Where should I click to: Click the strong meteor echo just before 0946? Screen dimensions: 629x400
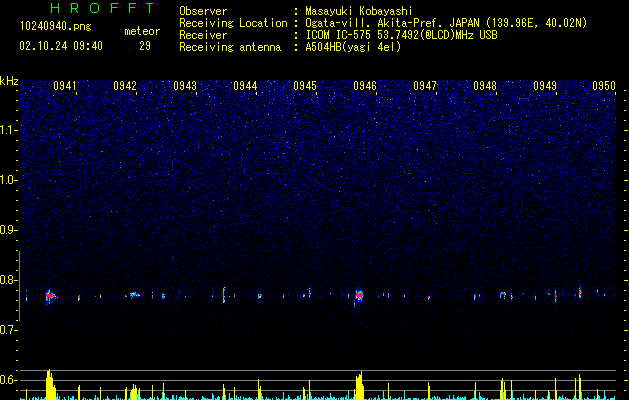point(359,296)
